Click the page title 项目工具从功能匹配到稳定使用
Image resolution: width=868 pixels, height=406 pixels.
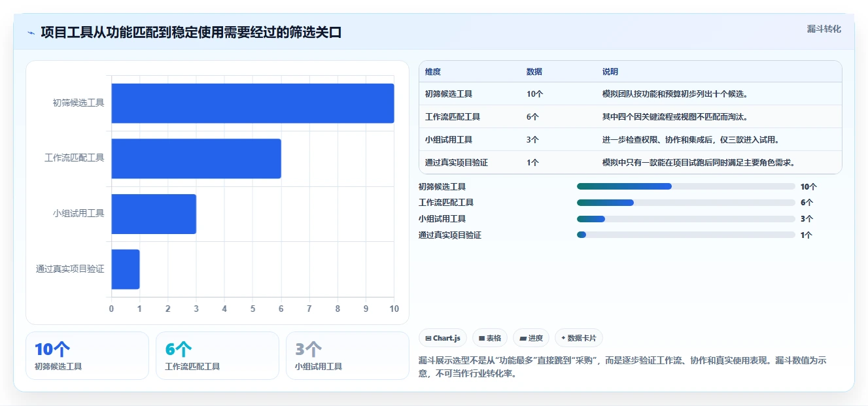tap(191, 33)
